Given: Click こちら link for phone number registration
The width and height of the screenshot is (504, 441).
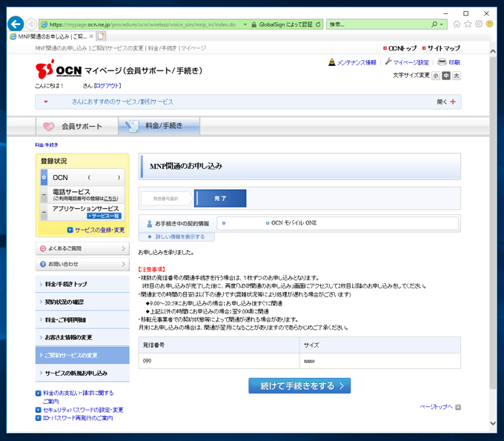Looking at the screenshot, I should click(x=110, y=199).
